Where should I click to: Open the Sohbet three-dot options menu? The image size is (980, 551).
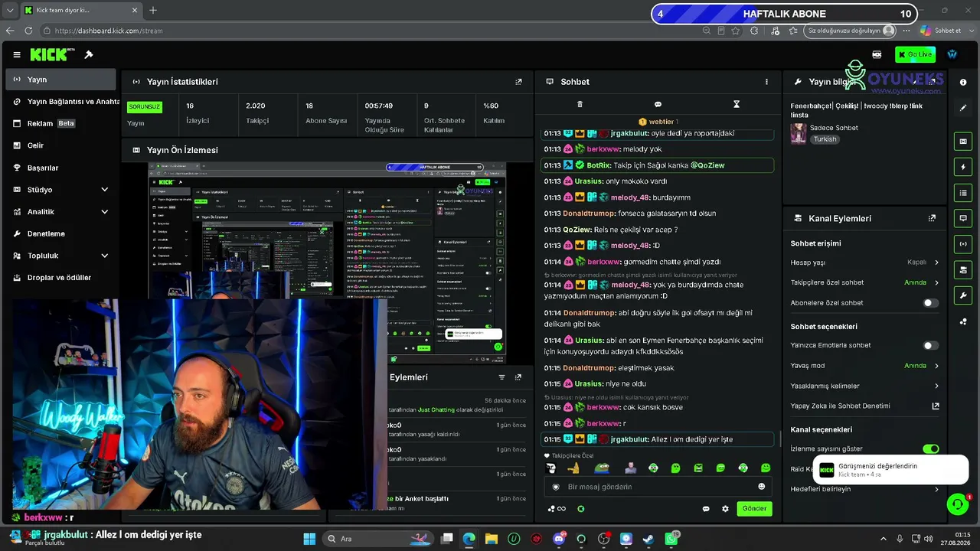(x=766, y=82)
